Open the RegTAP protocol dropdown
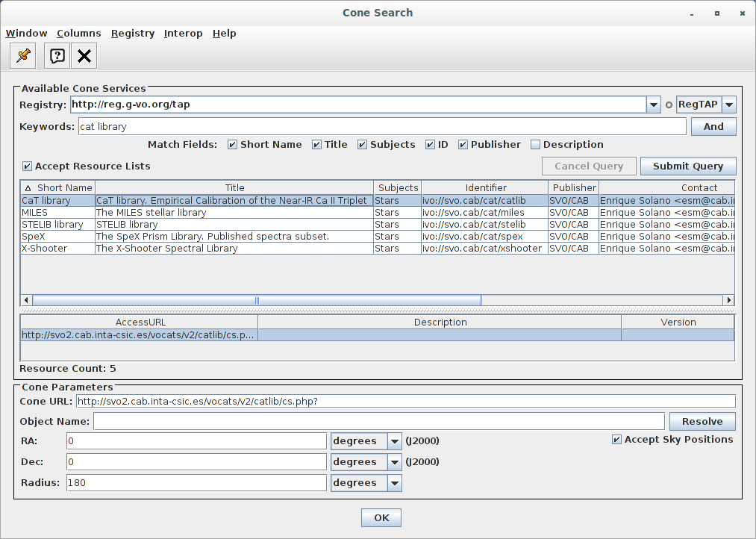This screenshot has height=539, width=756. point(729,105)
